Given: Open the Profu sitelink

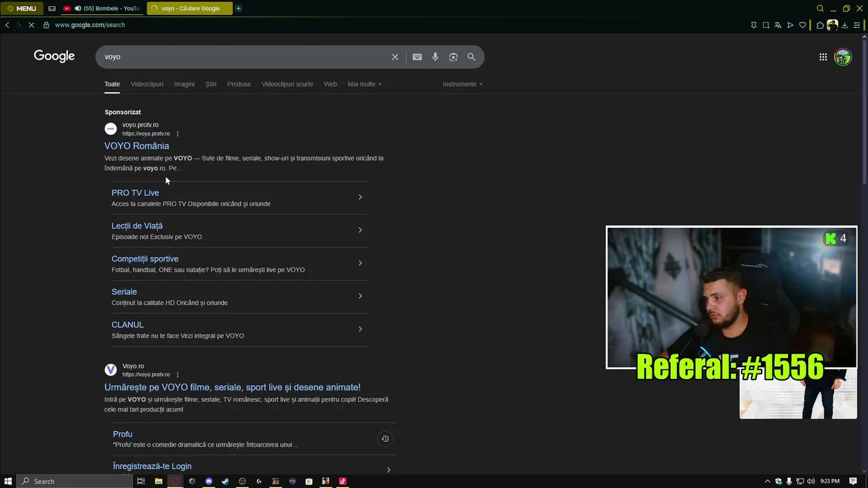Looking at the screenshot, I should tap(123, 434).
